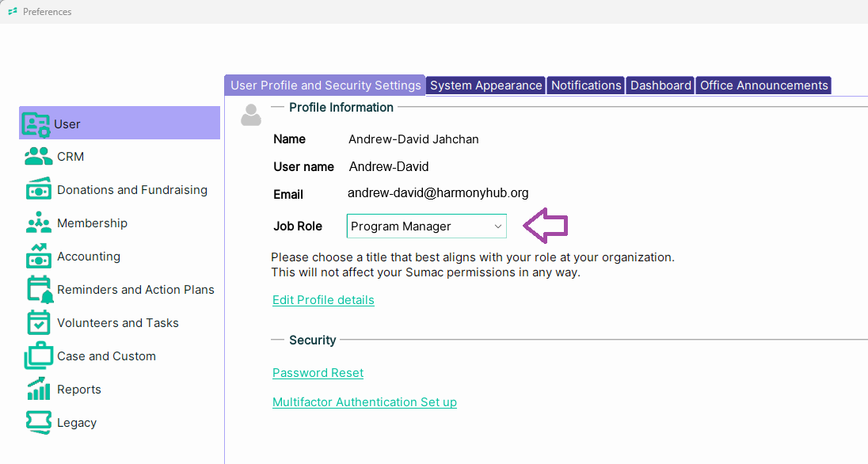Open the Accounting icon
The image size is (868, 464).
[38, 257]
